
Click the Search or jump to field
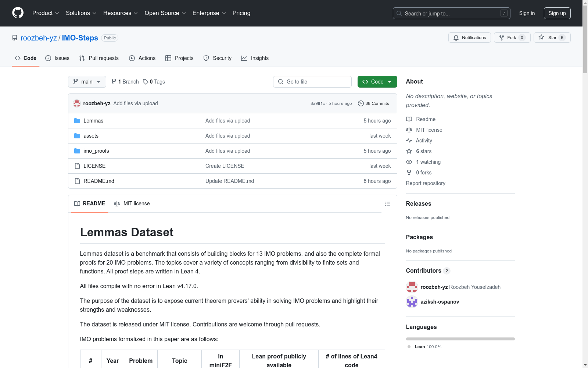coord(452,13)
